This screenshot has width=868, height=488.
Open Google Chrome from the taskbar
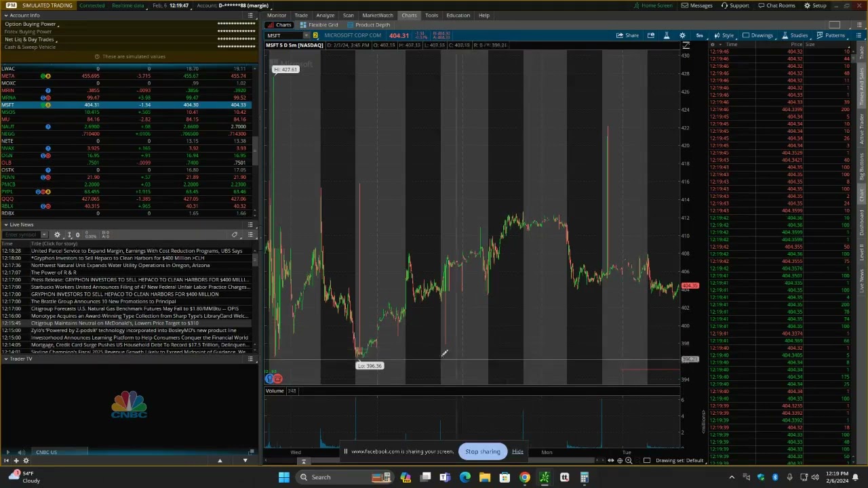point(524,477)
